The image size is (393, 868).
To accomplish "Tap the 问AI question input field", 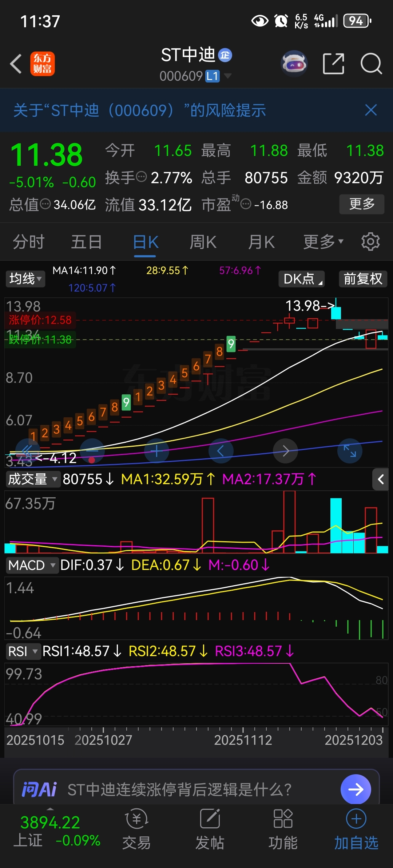I will [180, 790].
